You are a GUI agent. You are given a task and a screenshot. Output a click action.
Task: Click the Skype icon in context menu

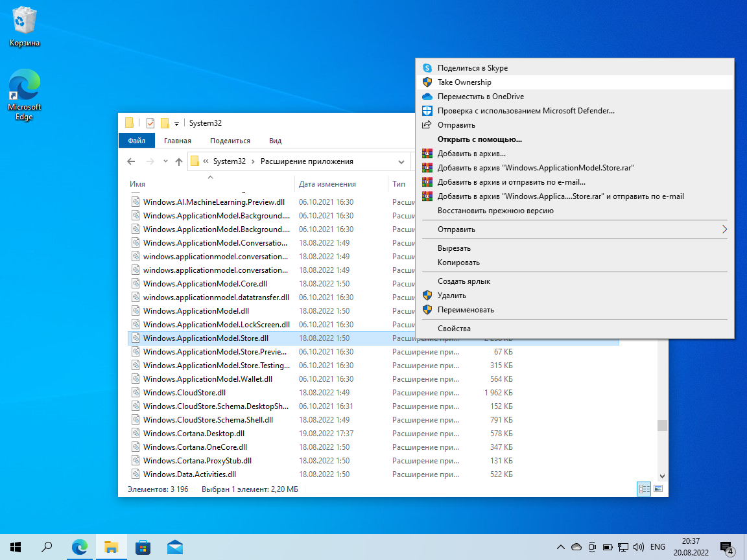click(427, 68)
